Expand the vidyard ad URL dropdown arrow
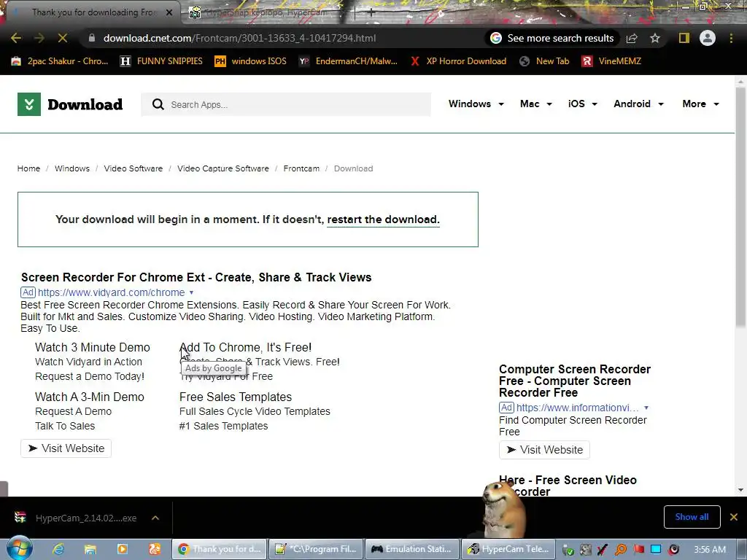Image resolution: width=747 pixels, height=560 pixels. (192, 293)
